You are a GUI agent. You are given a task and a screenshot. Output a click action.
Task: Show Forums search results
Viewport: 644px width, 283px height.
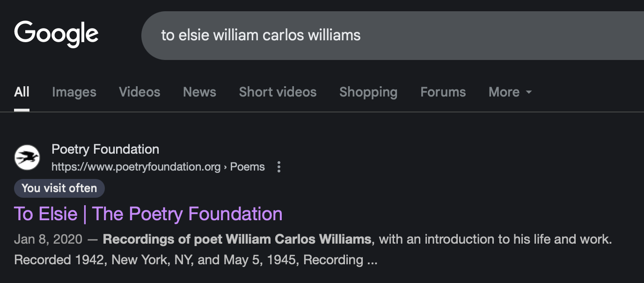pyautogui.click(x=443, y=92)
